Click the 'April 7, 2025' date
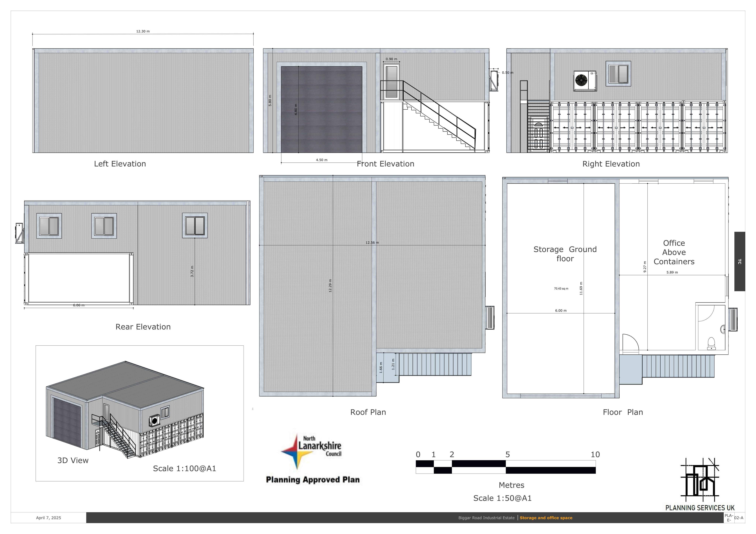This screenshot has height=534, width=756. coord(48,518)
